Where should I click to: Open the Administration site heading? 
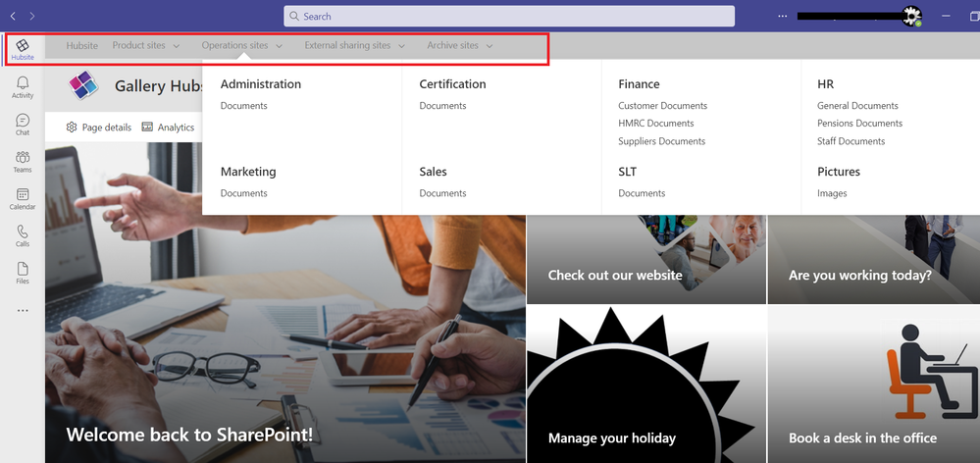click(261, 83)
